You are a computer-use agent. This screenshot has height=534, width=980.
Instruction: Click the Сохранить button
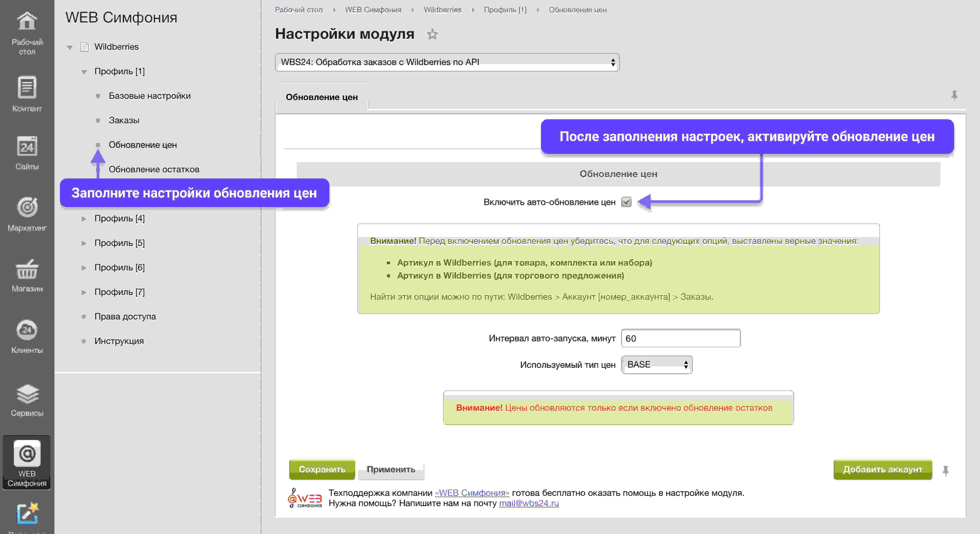click(322, 469)
